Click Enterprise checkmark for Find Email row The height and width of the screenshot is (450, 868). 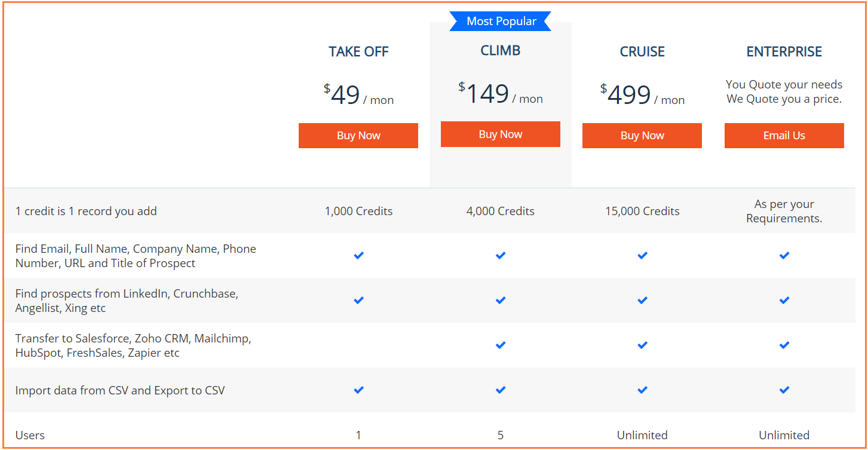[784, 256]
